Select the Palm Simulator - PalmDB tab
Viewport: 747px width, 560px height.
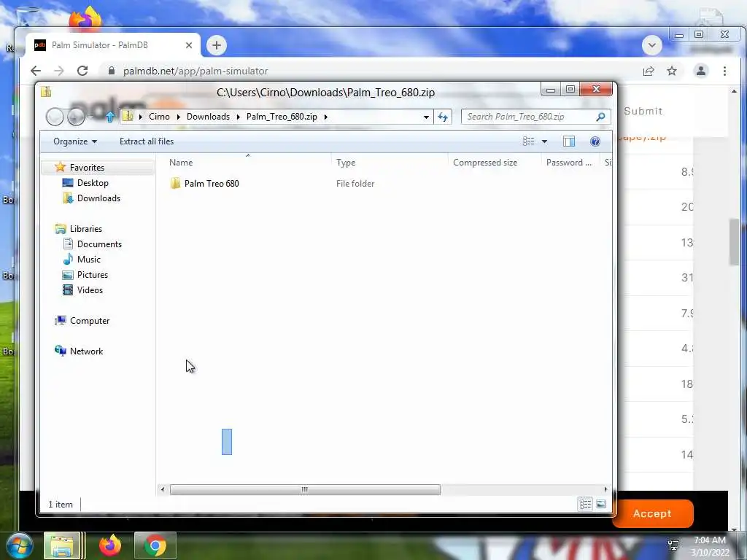[113, 45]
